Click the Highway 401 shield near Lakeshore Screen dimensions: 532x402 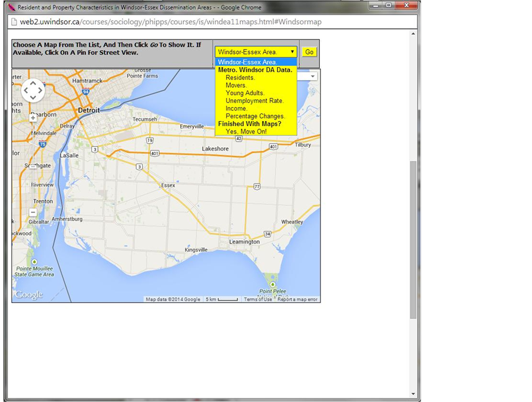(x=154, y=153)
